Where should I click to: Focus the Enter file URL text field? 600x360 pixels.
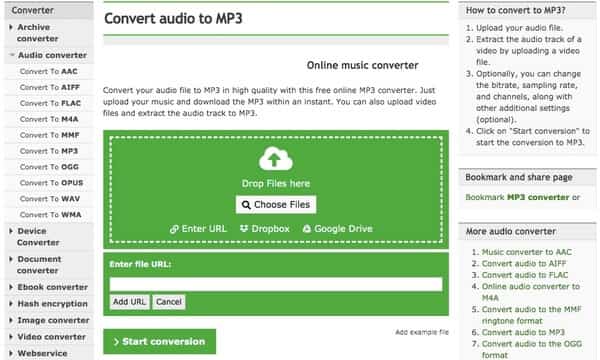276,284
